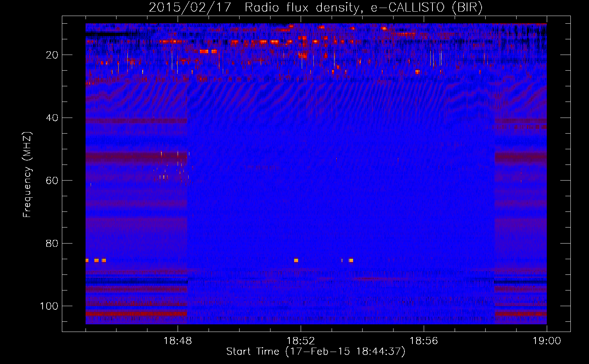Click the 20 MHz frequency tick label
Viewport: 589px width, 364px height.
coord(52,55)
